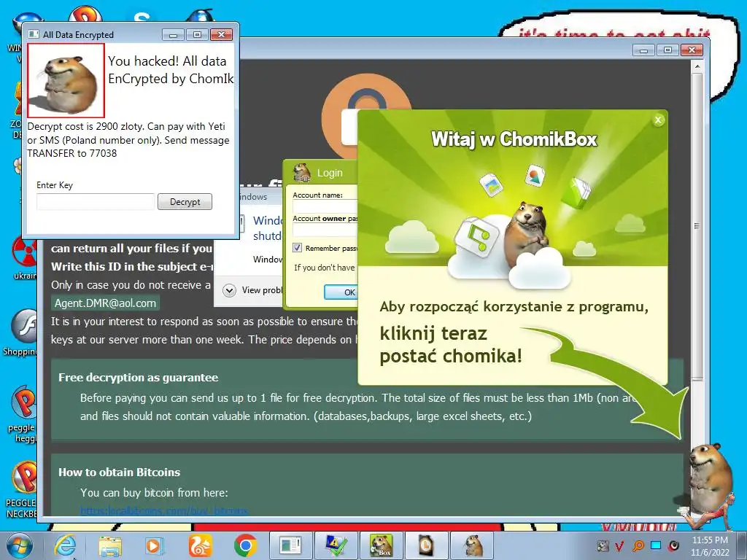The width and height of the screenshot is (747, 560).
Task: Focus the Account name field in Login
Action: coord(325,206)
